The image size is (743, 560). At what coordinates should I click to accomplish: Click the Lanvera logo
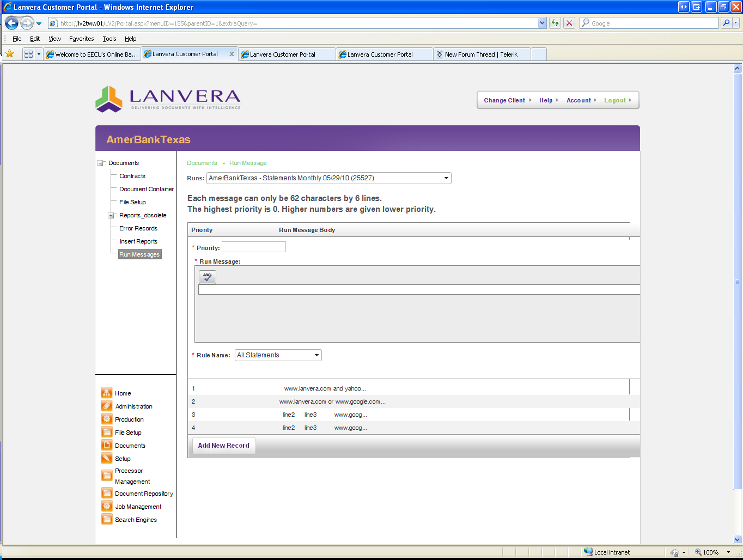coord(168,99)
